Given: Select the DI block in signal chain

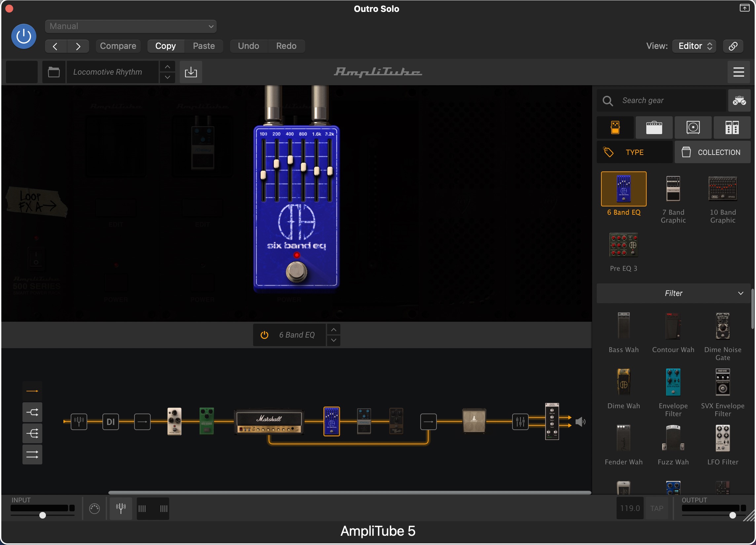Looking at the screenshot, I should [x=111, y=422].
